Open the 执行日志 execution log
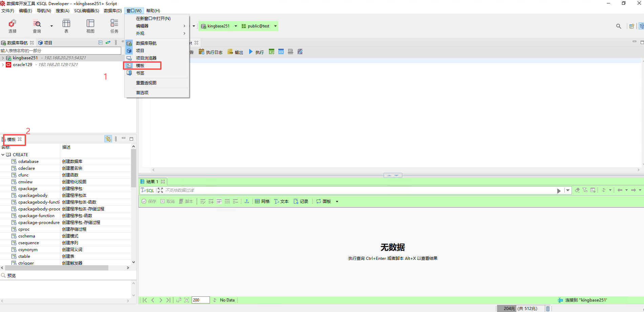The width and height of the screenshot is (644, 312). [211, 52]
